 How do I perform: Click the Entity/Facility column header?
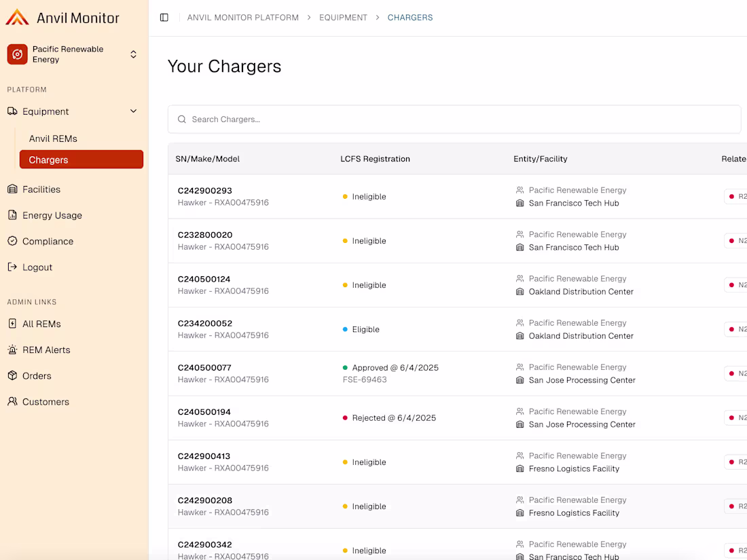[x=541, y=159]
